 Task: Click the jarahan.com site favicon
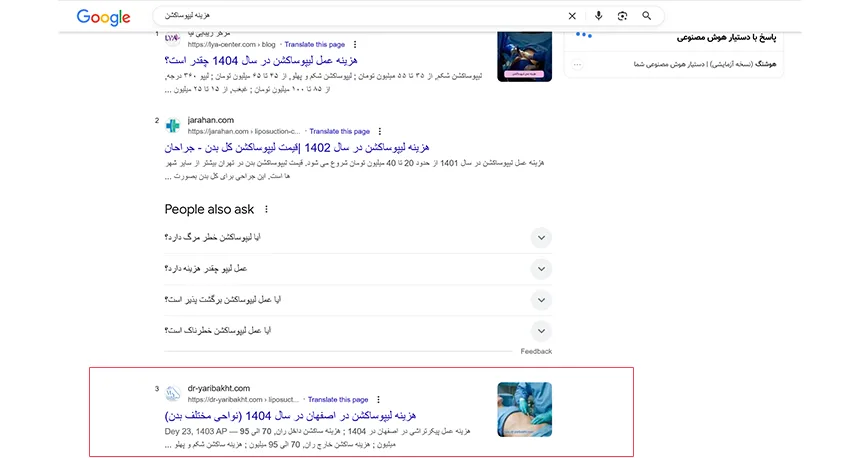coord(173,126)
